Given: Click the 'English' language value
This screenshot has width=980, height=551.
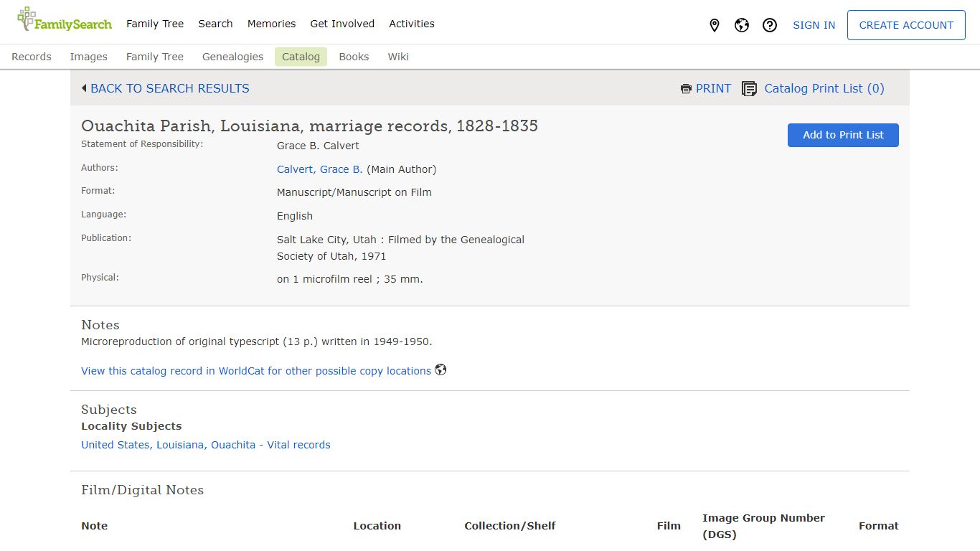Looking at the screenshot, I should click(295, 216).
